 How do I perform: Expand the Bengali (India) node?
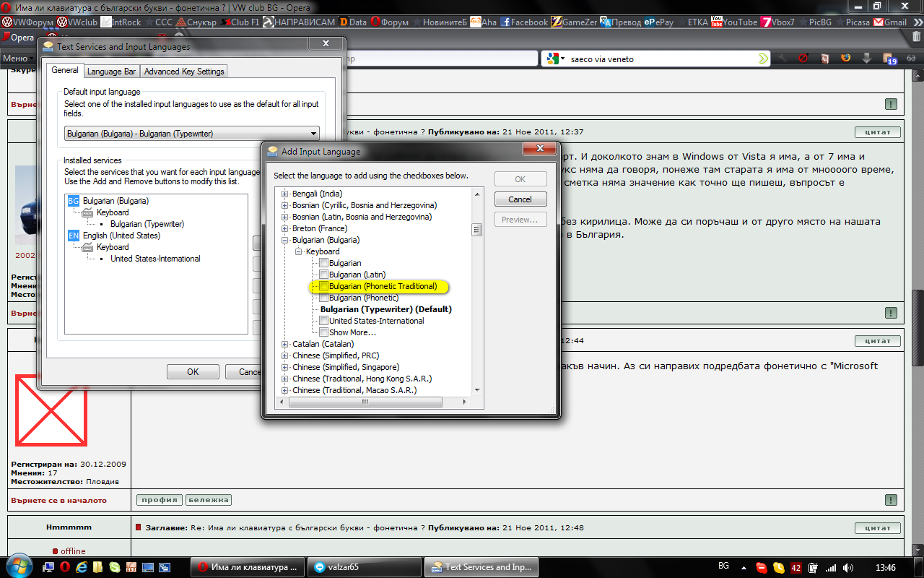tap(285, 194)
